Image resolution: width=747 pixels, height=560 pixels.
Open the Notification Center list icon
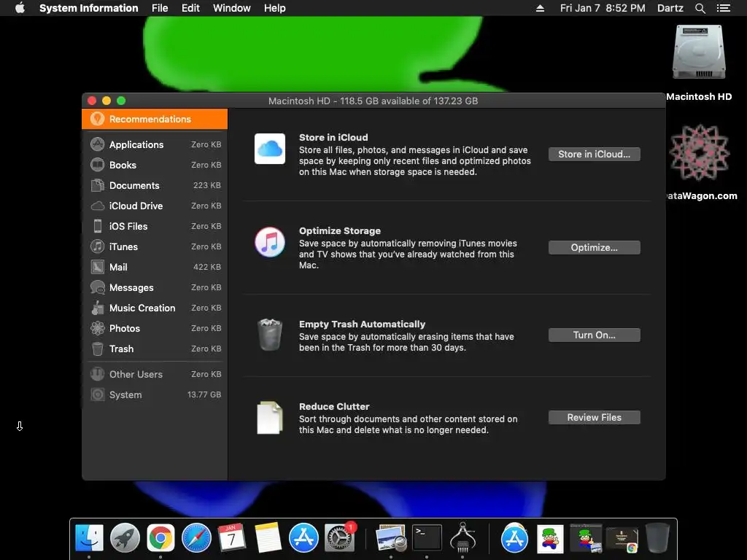pos(724,8)
